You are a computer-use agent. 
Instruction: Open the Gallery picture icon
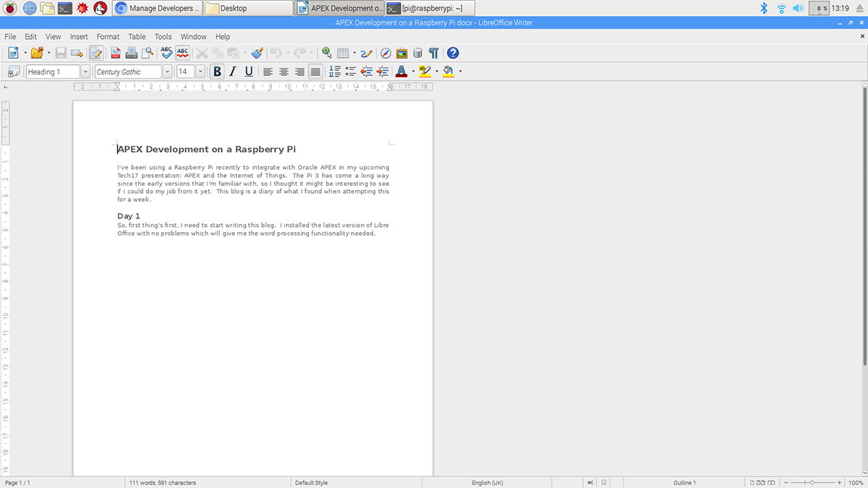click(x=401, y=53)
